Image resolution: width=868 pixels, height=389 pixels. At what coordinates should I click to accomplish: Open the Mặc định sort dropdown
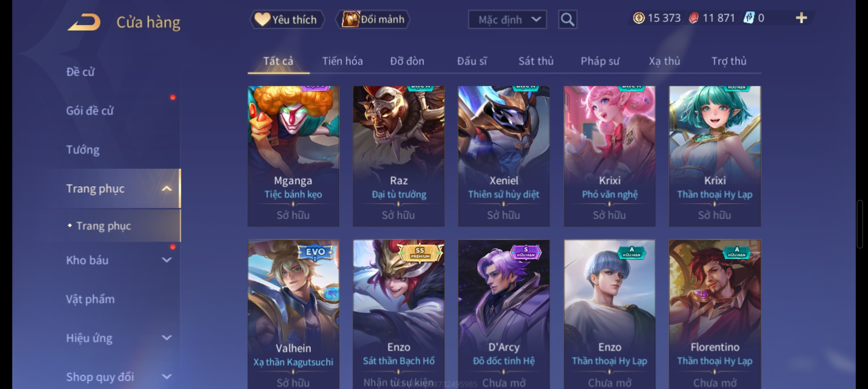click(x=507, y=19)
